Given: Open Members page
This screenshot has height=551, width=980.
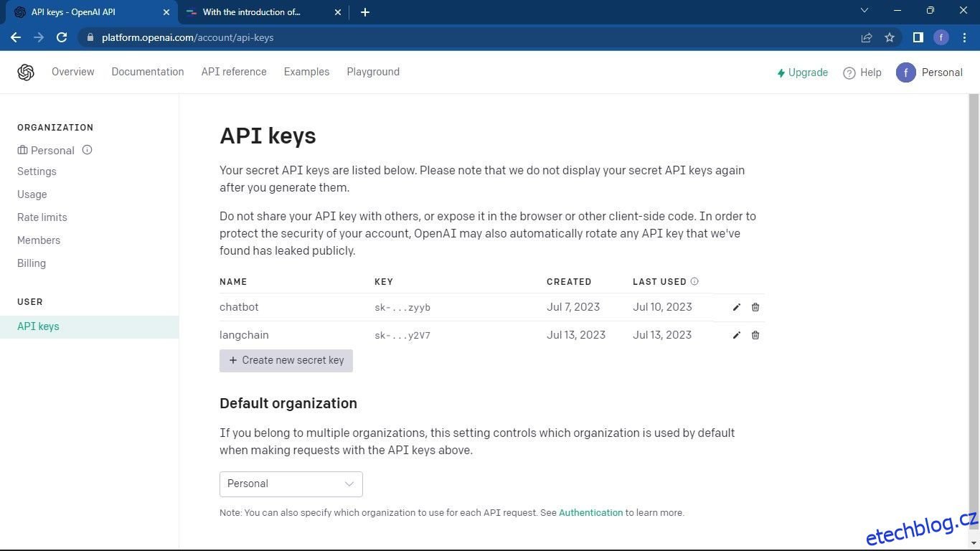Looking at the screenshot, I should pyautogui.click(x=39, y=240).
